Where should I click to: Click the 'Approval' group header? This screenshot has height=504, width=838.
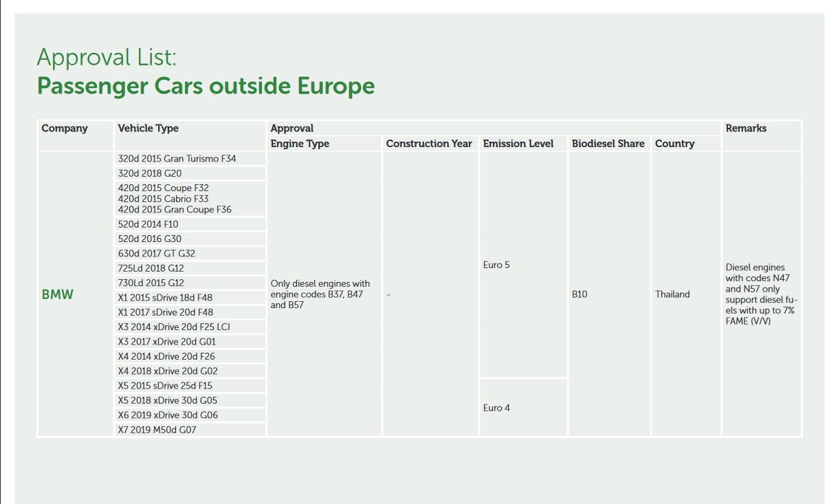tap(291, 128)
